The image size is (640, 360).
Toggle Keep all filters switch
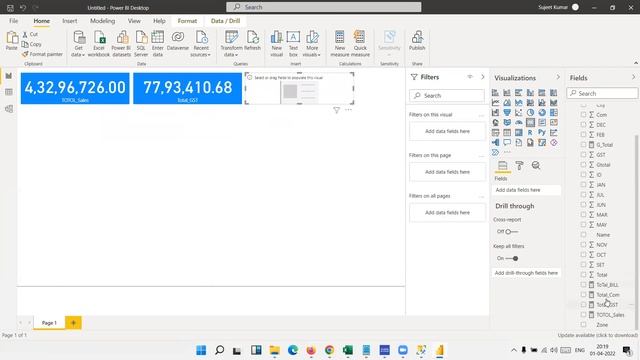pyautogui.click(x=512, y=258)
